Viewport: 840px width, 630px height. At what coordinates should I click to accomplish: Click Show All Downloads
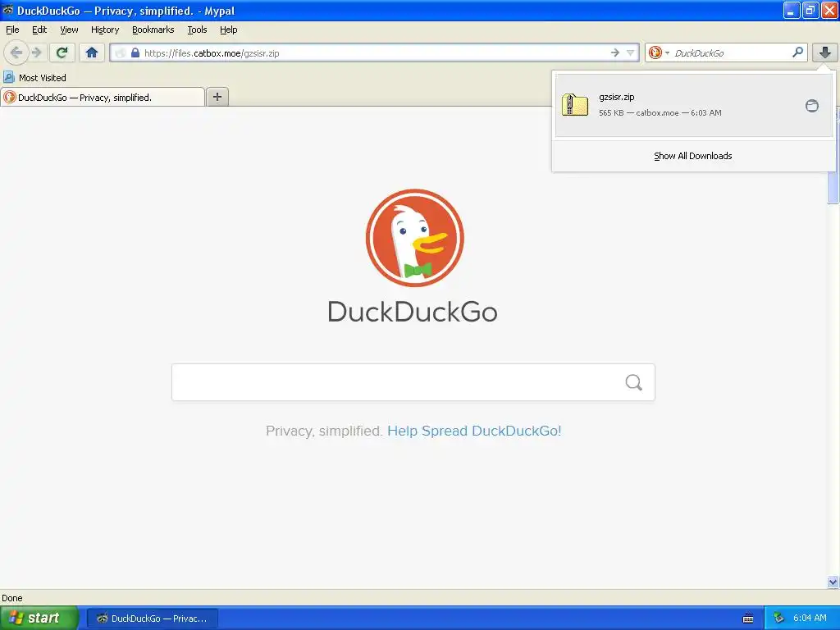pyautogui.click(x=692, y=156)
